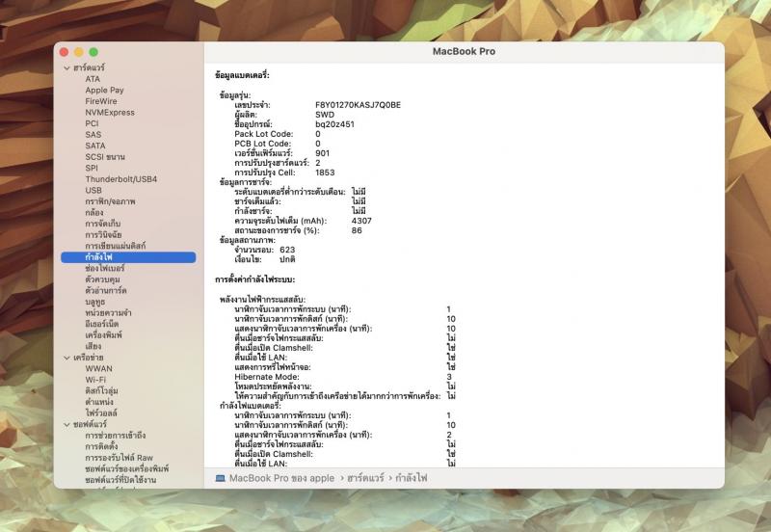771x532 pixels.
Task: Click the laptop icon in the path bar
Action: click(x=221, y=478)
